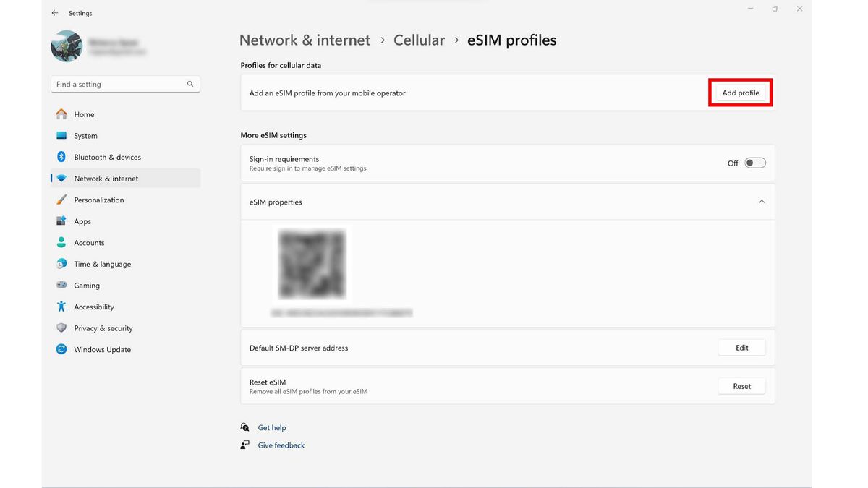Image resolution: width=868 pixels, height=488 pixels.
Task: Toggle Sign-in requirements switch on
Action: 754,163
